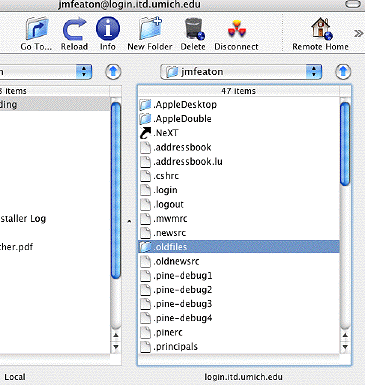Go up one remote directory level
The width and height of the screenshot is (365, 385).
click(343, 72)
